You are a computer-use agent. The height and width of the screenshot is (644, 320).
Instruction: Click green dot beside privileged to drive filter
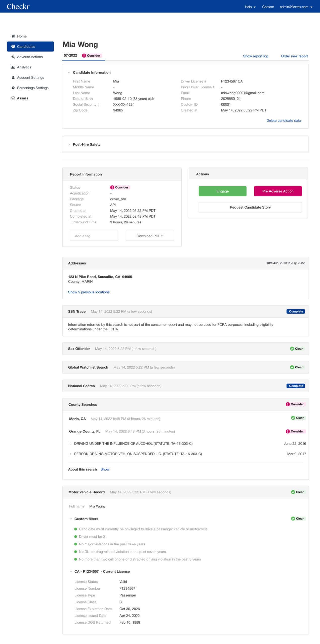click(75, 529)
